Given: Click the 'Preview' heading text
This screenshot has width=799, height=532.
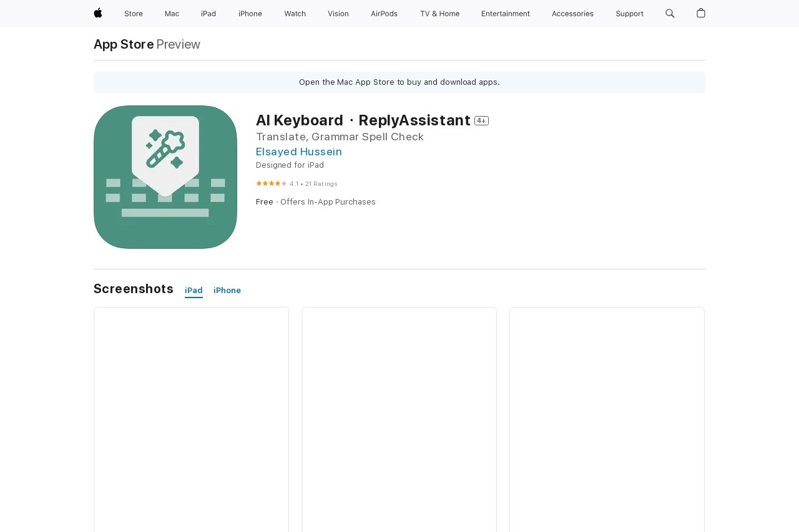Looking at the screenshot, I should click(179, 44).
